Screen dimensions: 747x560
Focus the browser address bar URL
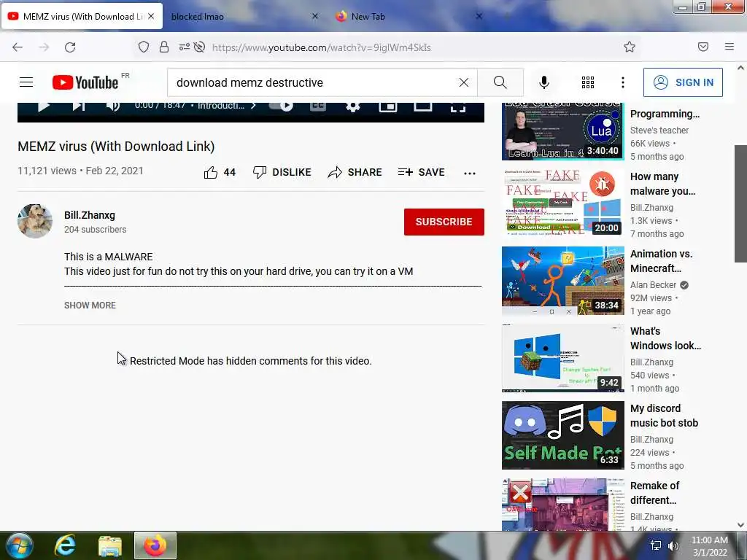tap(321, 47)
